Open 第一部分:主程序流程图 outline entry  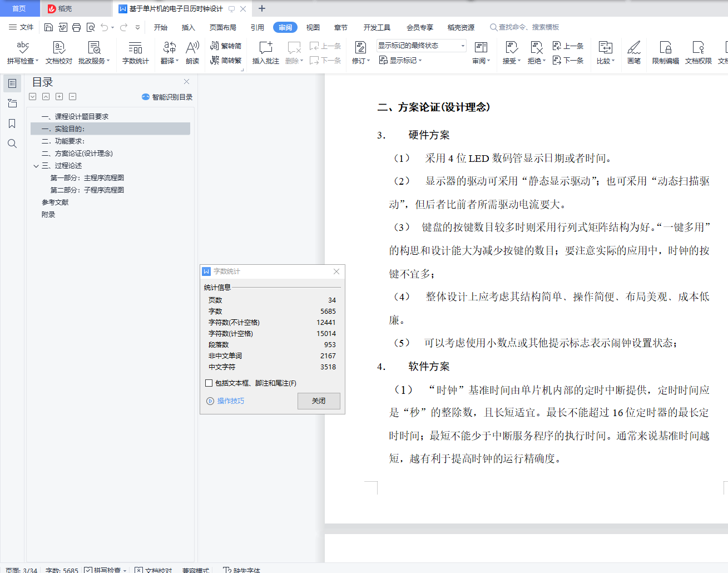pyautogui.click(x=87, y=178)
